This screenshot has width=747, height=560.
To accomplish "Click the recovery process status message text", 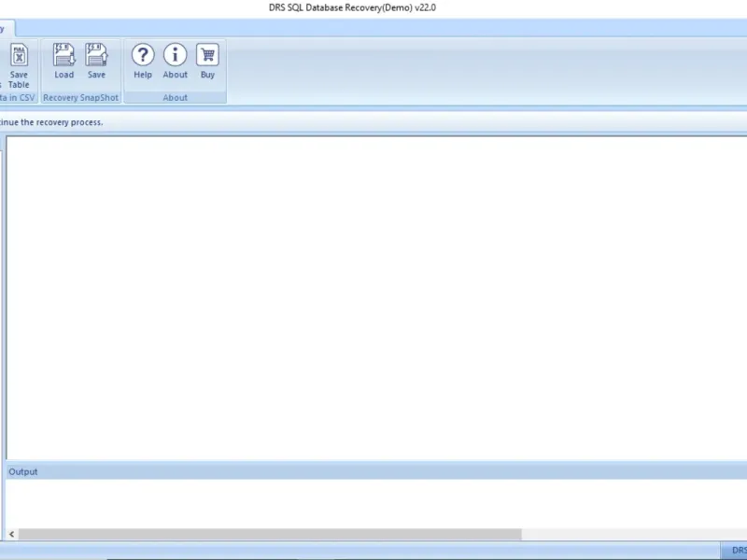I will pos(51,122).
